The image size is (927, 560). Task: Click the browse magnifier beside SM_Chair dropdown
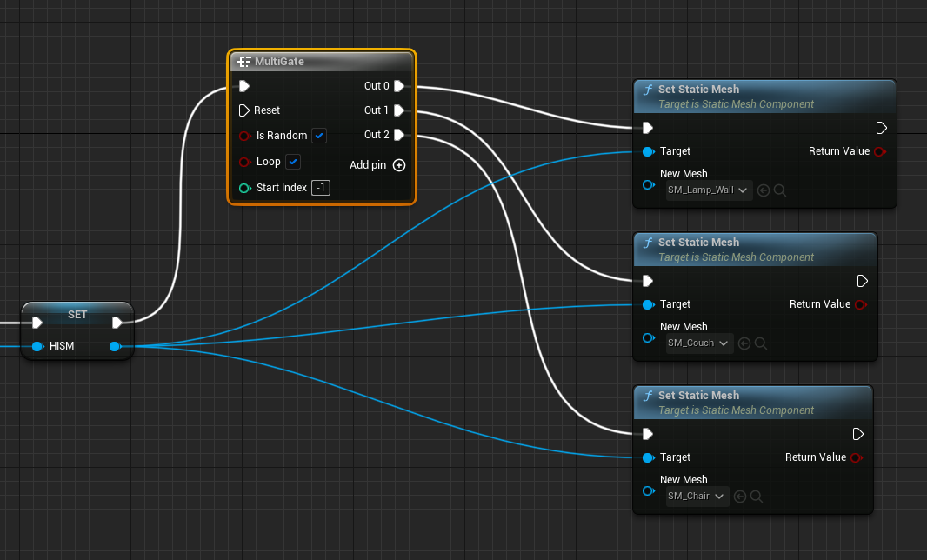(755, 496)
